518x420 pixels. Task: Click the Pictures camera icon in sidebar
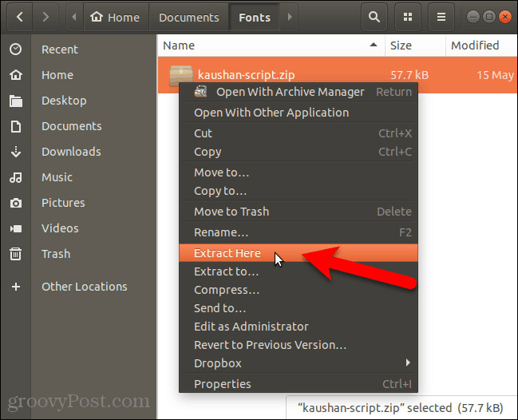(15, 203)
